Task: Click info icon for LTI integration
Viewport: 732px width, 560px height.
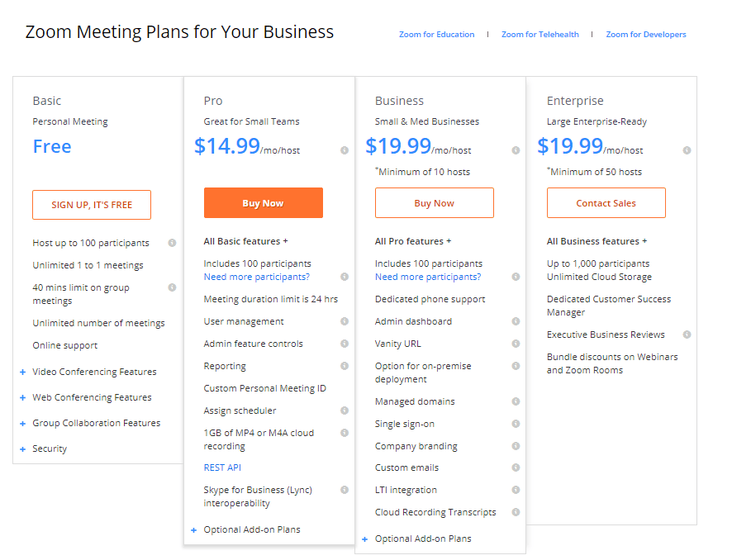Action: (x=516, y=490)
